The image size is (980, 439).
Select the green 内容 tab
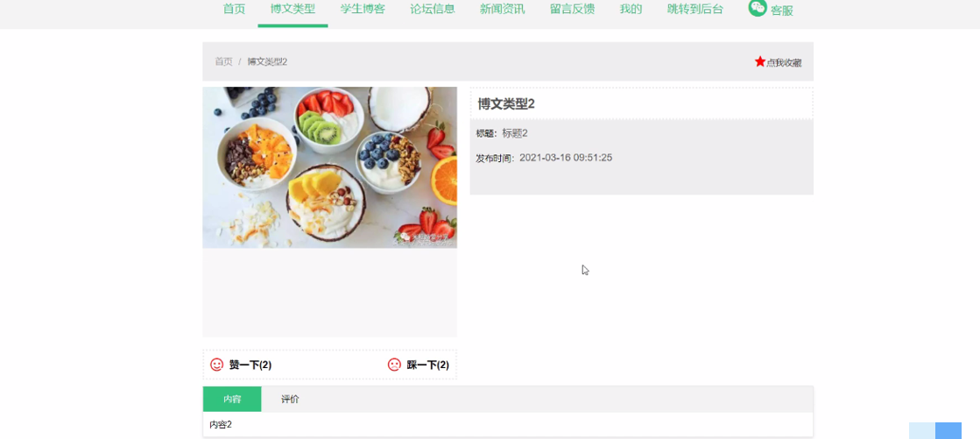[232, 400]
